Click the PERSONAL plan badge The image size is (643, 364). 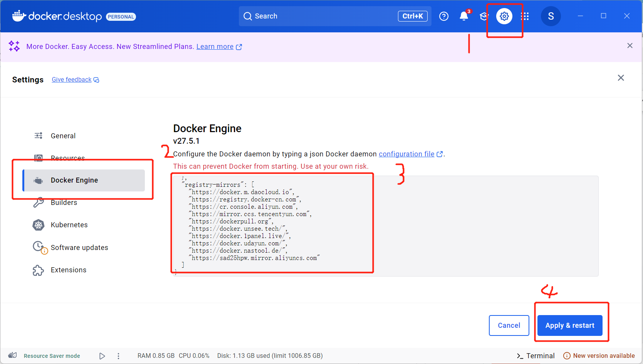[121, 17]
